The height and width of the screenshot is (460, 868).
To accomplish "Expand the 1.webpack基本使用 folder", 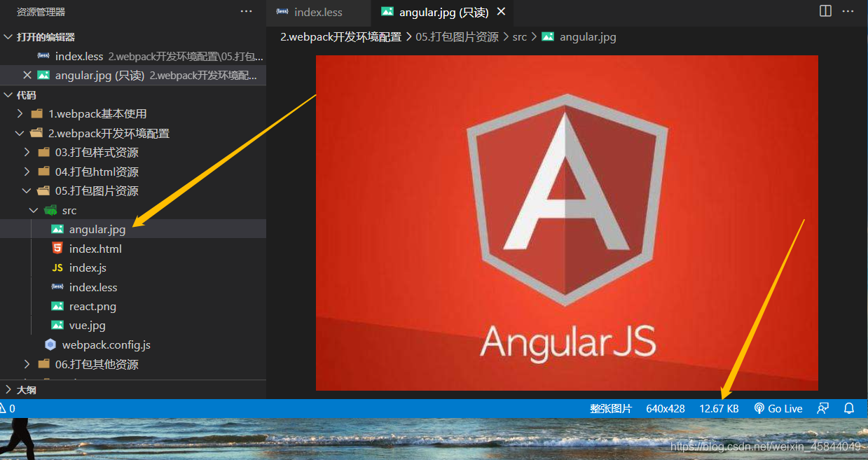I will (20, 113).
